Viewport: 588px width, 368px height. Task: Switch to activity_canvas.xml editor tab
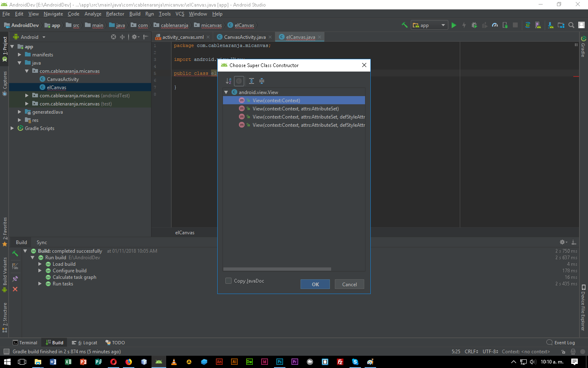[x=183, y=37]
